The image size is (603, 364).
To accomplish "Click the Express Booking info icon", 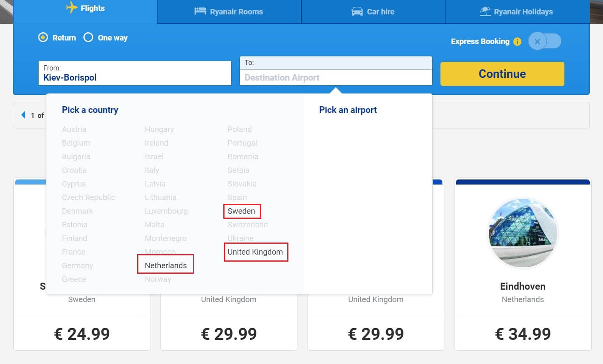I will 517,42.
